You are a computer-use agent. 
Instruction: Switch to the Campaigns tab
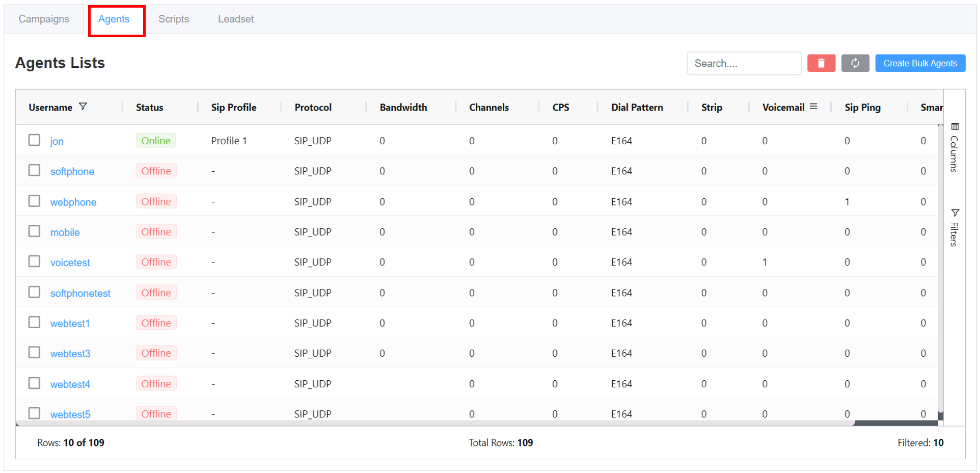point(44,19)
